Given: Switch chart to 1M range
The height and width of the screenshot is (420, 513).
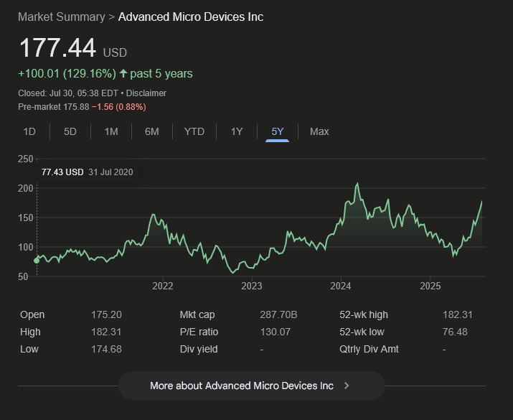Looking at the screenshot, I should click(111, 131).
